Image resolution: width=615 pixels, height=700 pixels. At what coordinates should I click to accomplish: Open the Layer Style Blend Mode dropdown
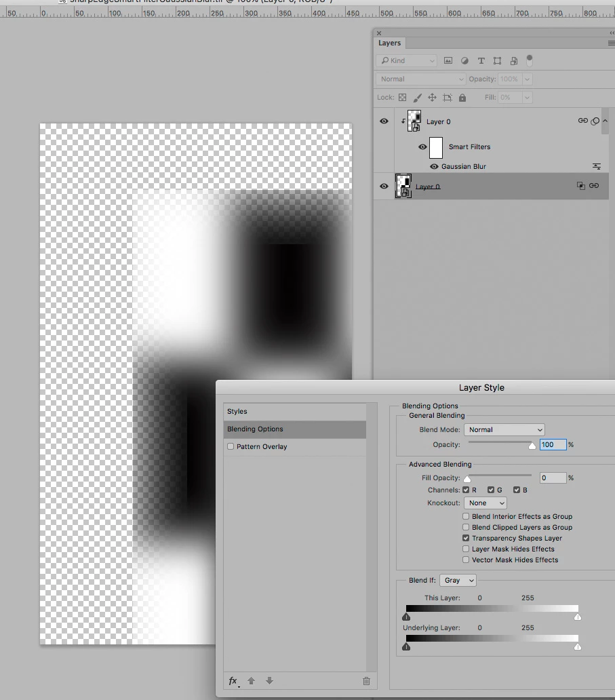(x=504, y=429)
